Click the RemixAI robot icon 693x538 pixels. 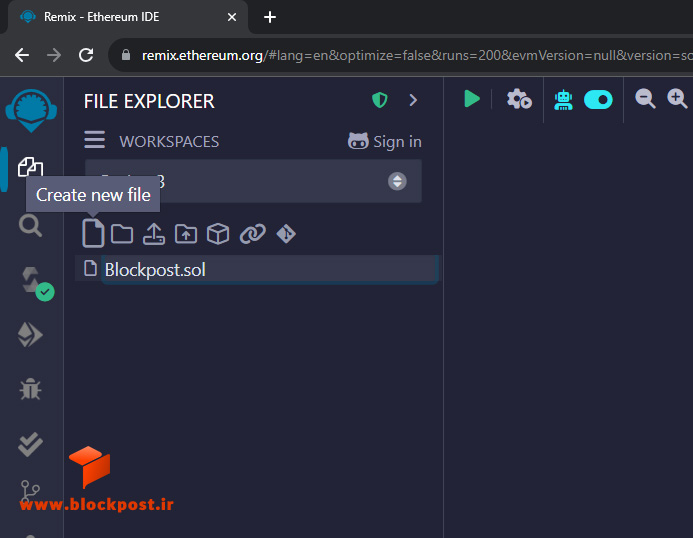(563, 100)
